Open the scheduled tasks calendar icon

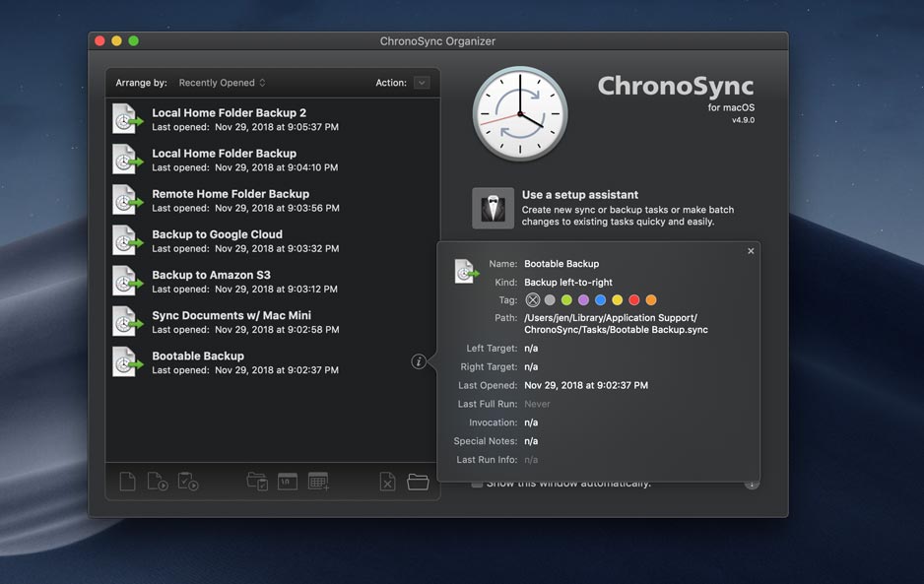click(288, 481)
